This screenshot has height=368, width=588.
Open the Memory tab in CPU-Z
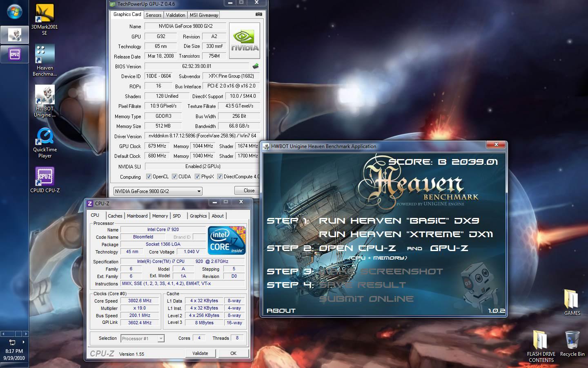click(x=160, y=216)
